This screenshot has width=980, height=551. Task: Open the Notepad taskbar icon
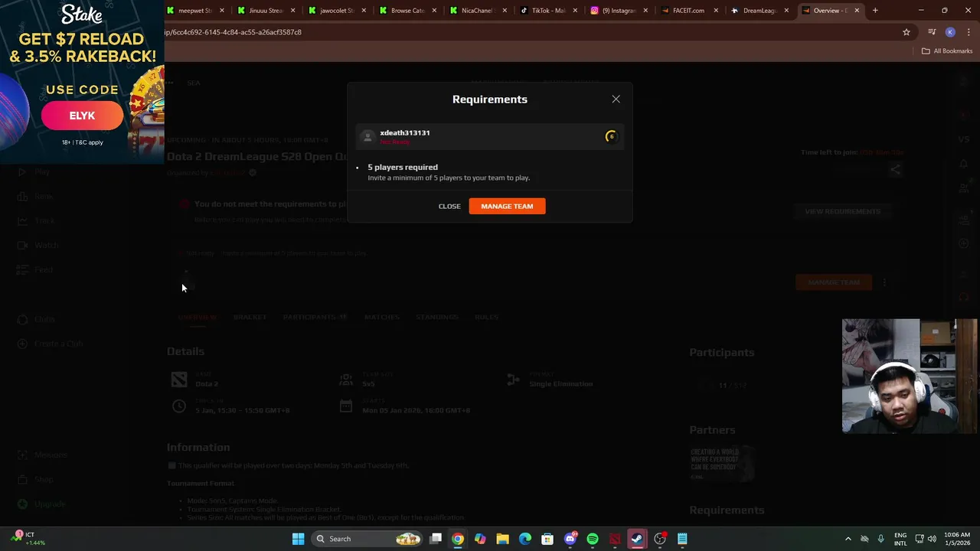[x=682, y=539]
